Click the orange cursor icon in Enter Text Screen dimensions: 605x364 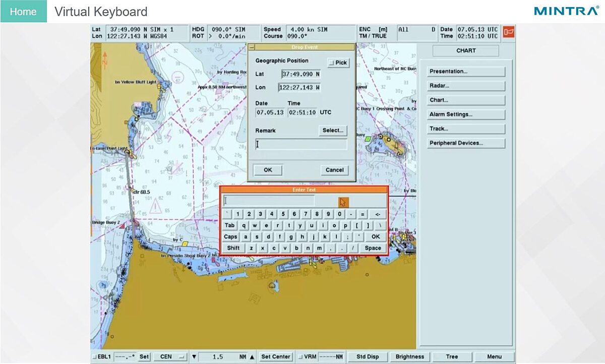(343, 202)
